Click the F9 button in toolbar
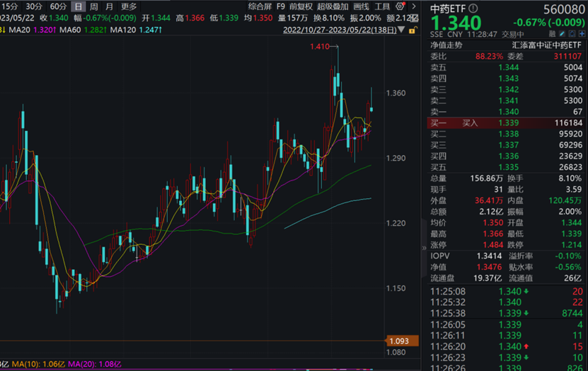Viewport: 588px width, 371px height. point(280,6)
